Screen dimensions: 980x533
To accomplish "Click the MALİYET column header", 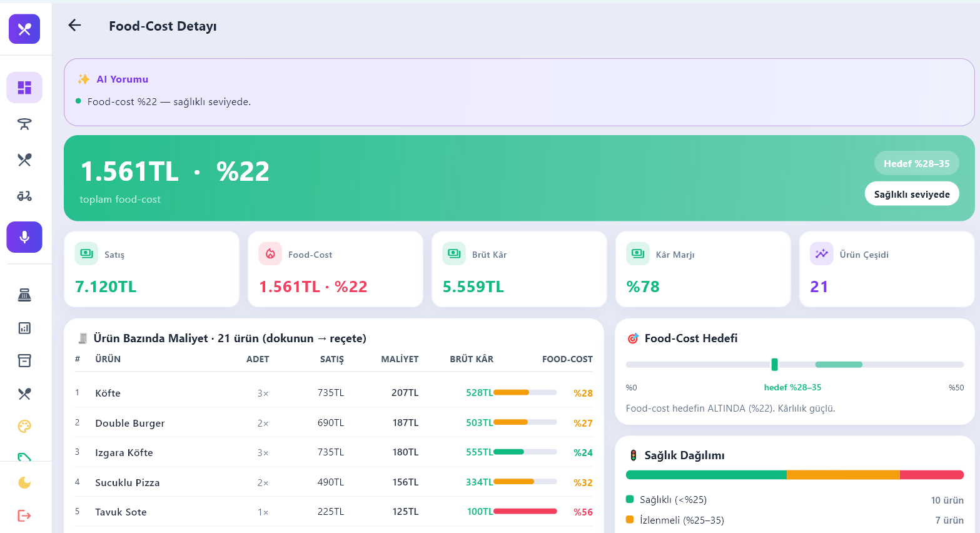I will [x=400, y=359].
